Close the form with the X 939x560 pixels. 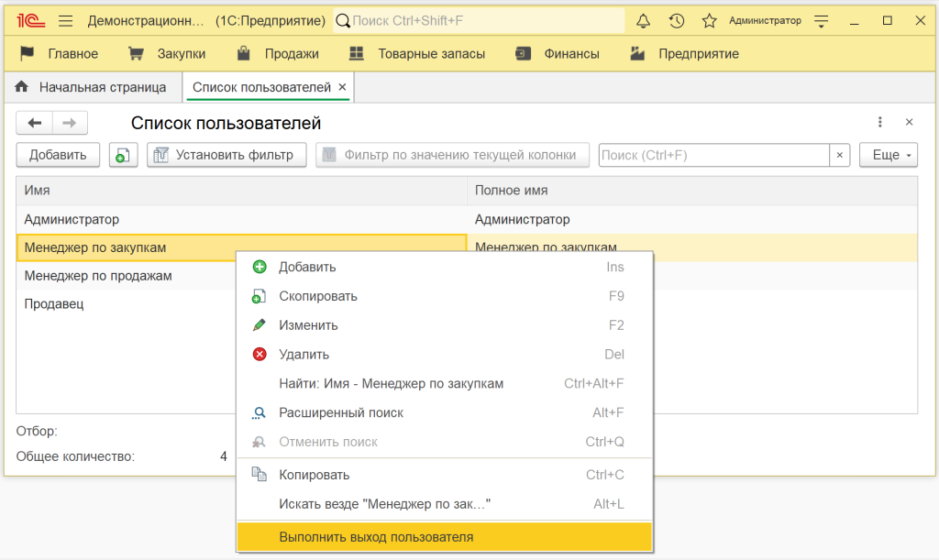pos(909,122)
